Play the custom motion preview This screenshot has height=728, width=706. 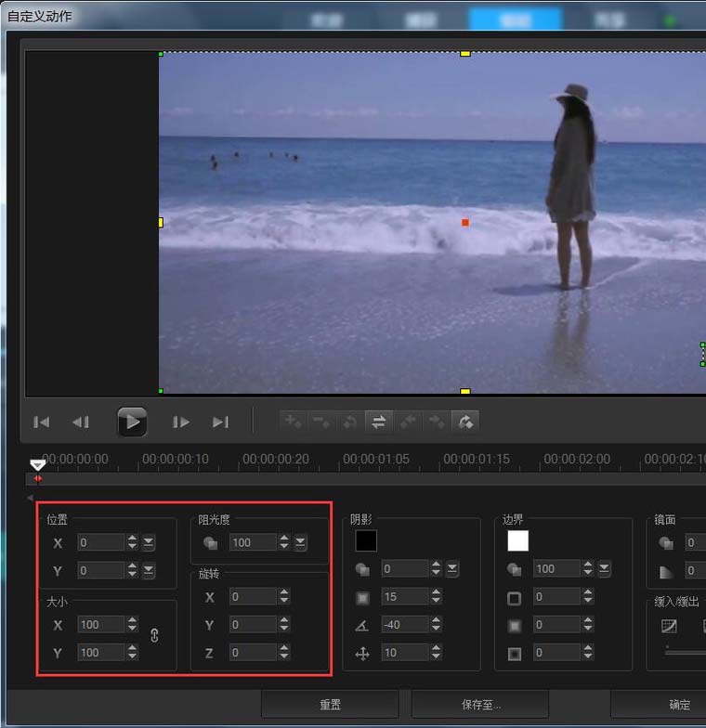[132, 422]
